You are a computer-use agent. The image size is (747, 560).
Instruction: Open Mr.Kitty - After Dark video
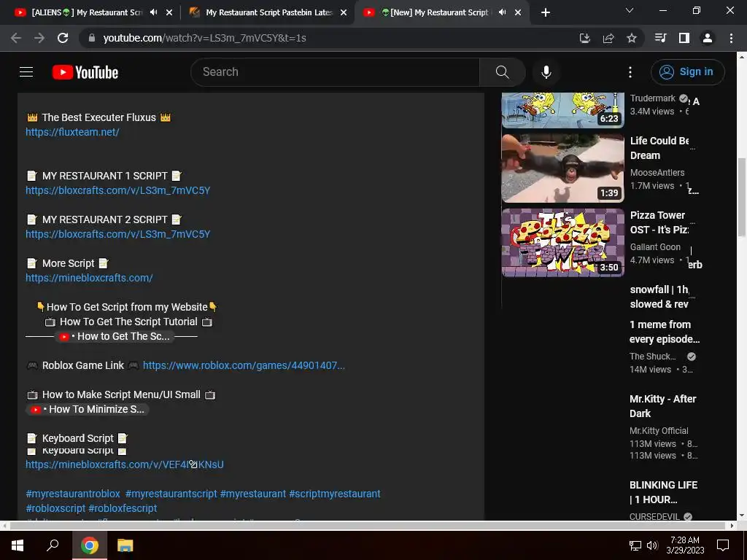pyautogui.click(x=662, y=405)
